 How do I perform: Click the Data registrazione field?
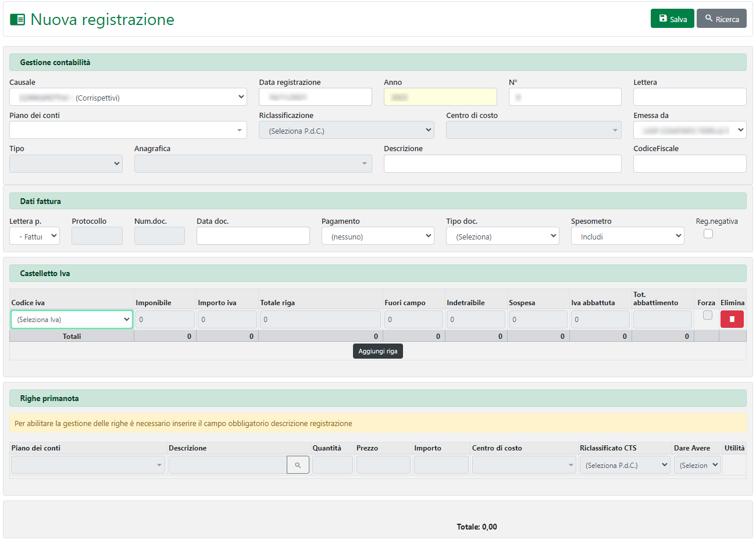tap(315, 97)
